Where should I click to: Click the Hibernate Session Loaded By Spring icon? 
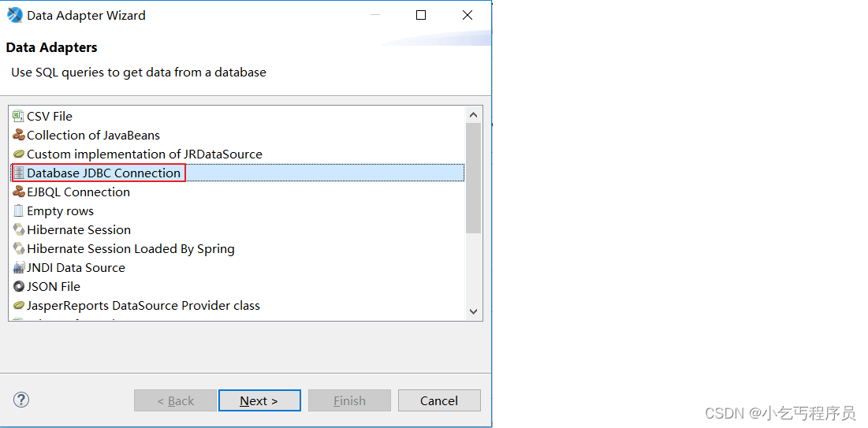[x=19, y=248]
